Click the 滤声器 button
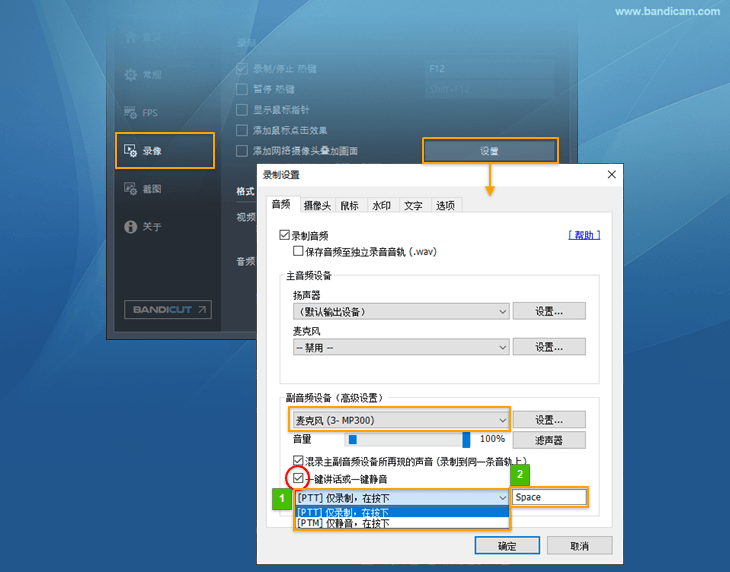 [x=549, y=440]
